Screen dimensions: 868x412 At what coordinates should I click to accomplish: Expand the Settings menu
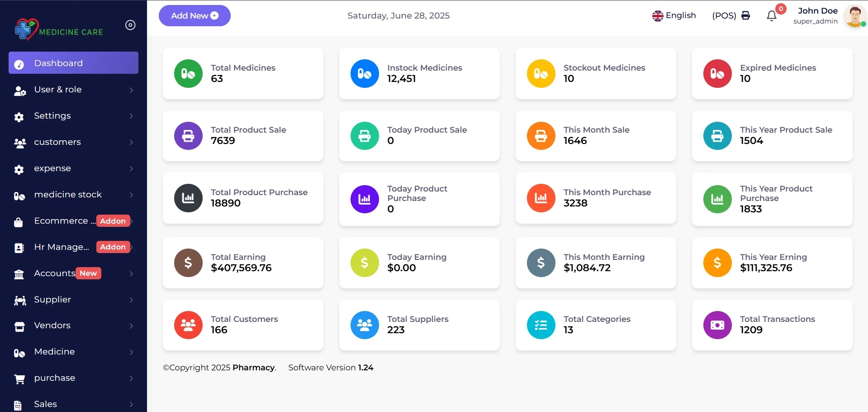pyautogui.click(x=53, y=116)
